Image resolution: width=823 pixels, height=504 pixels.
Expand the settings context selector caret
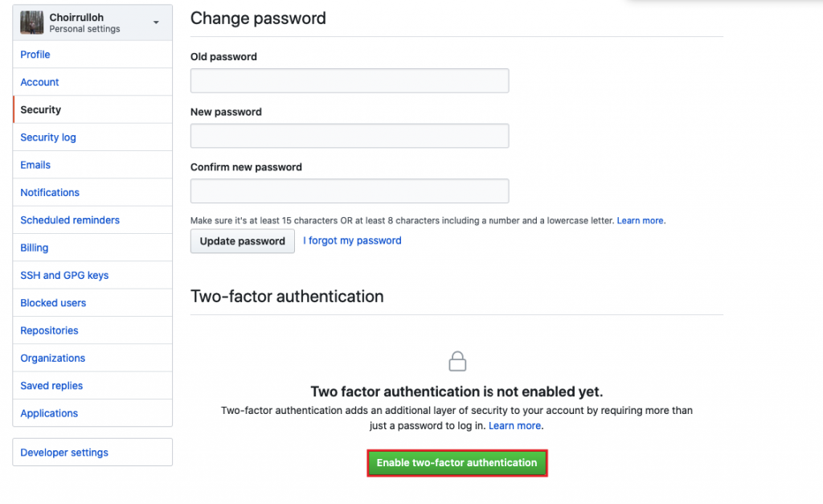[x=156, y=22]
